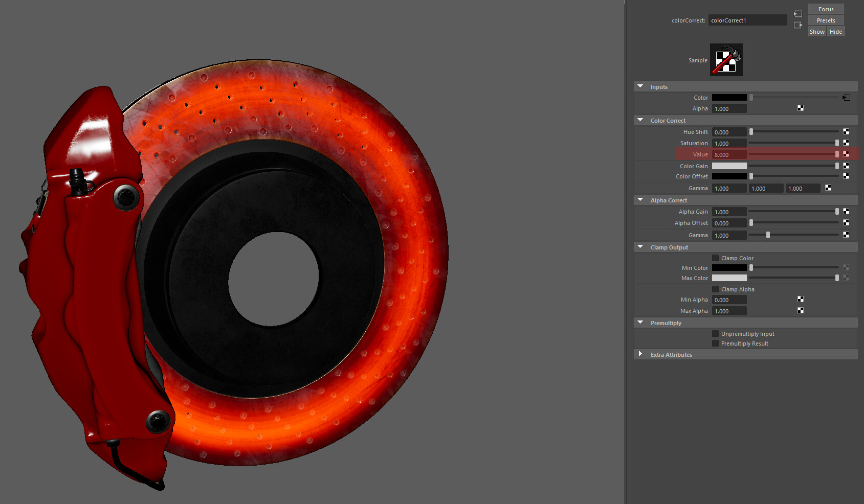Click the map icon next to Alpha Gain
864x504 pixels.
click(846, 211)
